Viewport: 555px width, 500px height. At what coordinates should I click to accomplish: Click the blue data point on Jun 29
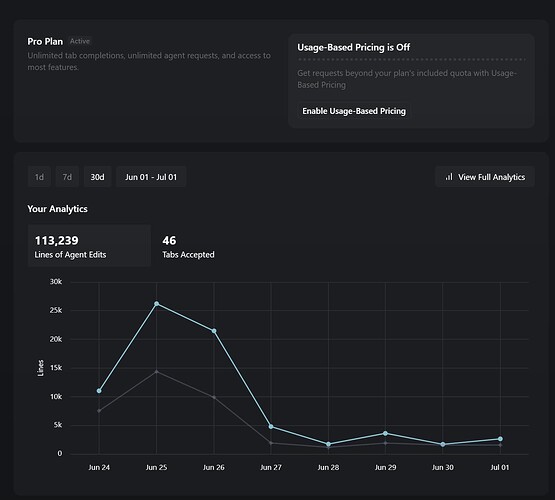tap(385, 433)
